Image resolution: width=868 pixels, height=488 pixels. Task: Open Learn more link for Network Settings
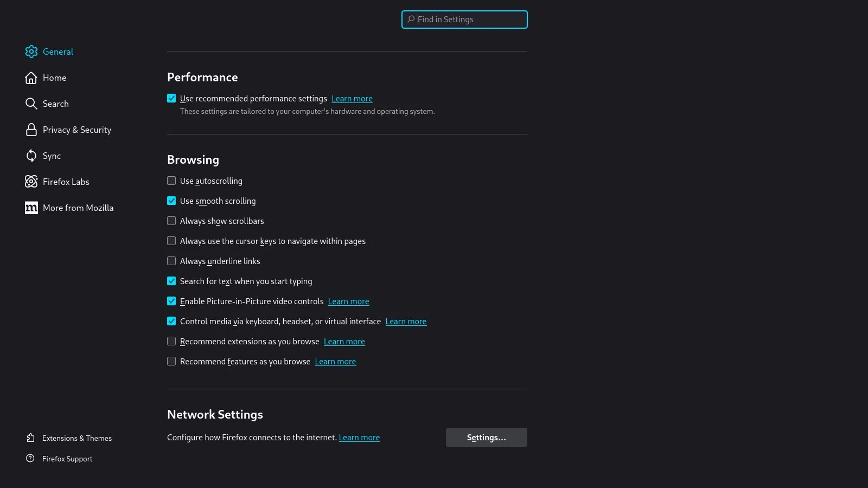click(x=359, y=438)
